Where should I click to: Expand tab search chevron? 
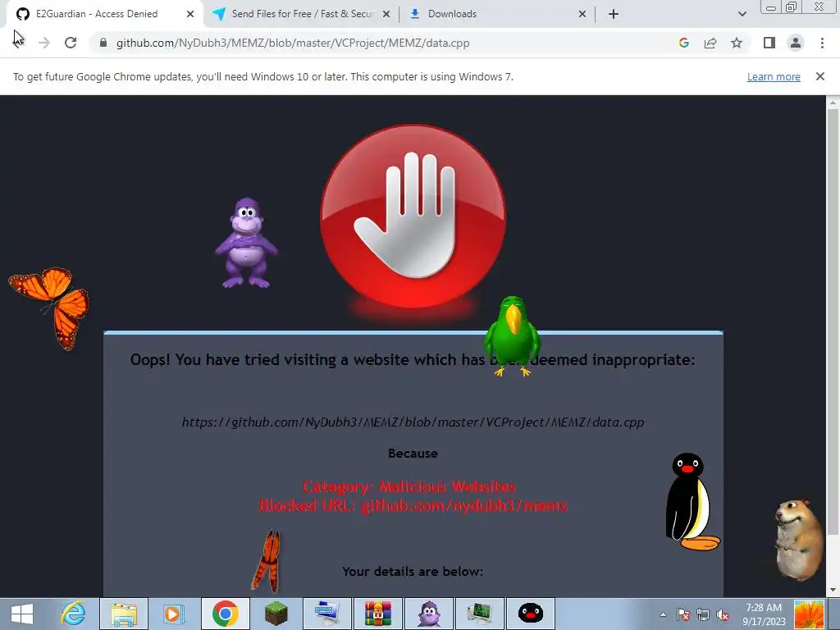click(742, 14)
